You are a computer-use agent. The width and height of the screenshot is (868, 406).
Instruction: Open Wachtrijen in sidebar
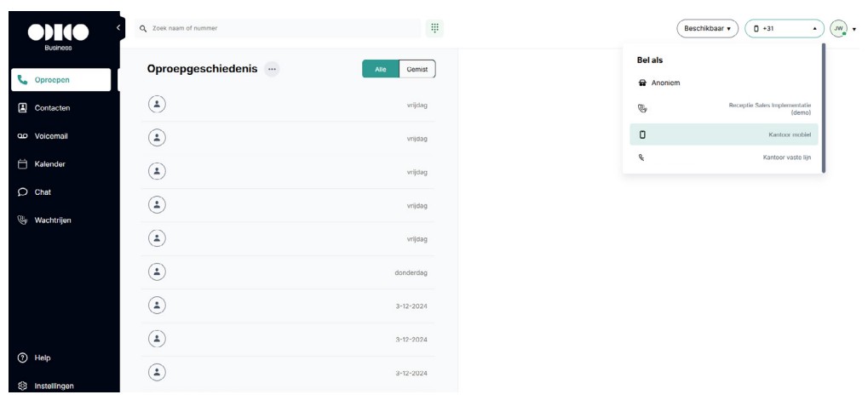tap(60, 220)
